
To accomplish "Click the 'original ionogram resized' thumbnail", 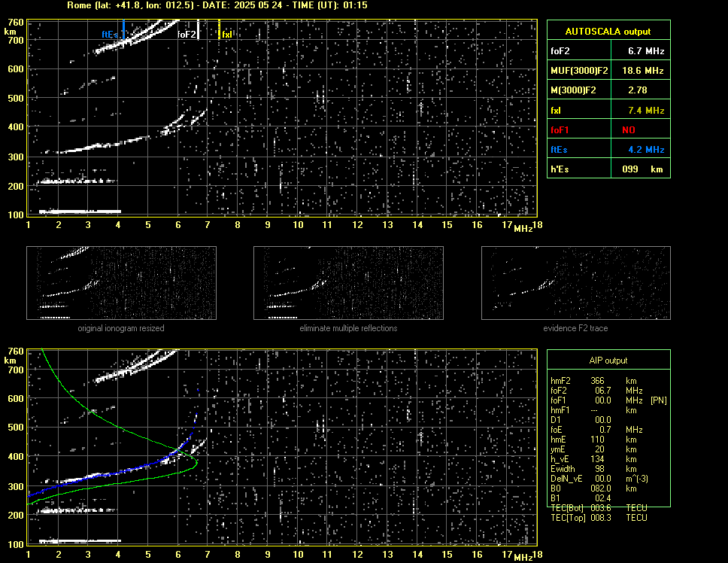I will (121, 283).
